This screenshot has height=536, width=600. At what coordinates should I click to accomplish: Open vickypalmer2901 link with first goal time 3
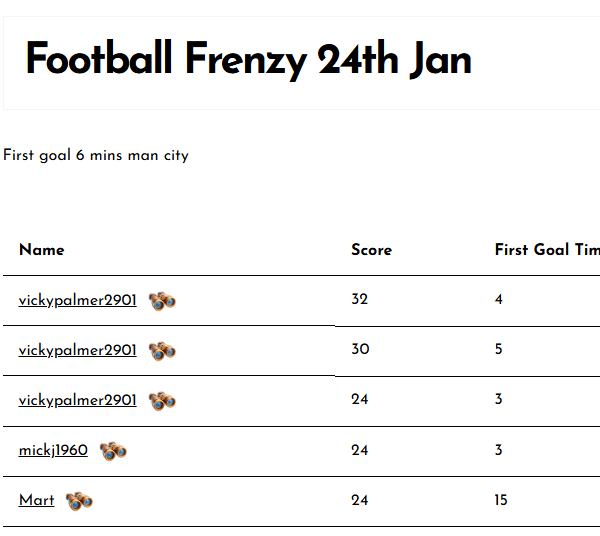tap(77, 400)
